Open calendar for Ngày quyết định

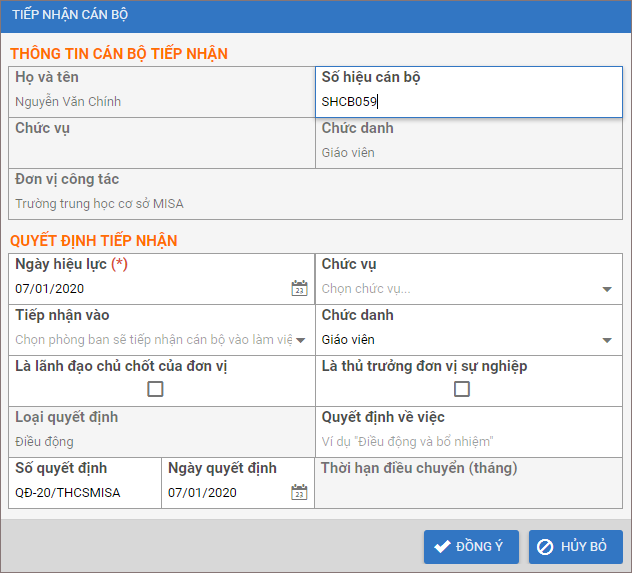pyautogui.click(x=298, y=492)
